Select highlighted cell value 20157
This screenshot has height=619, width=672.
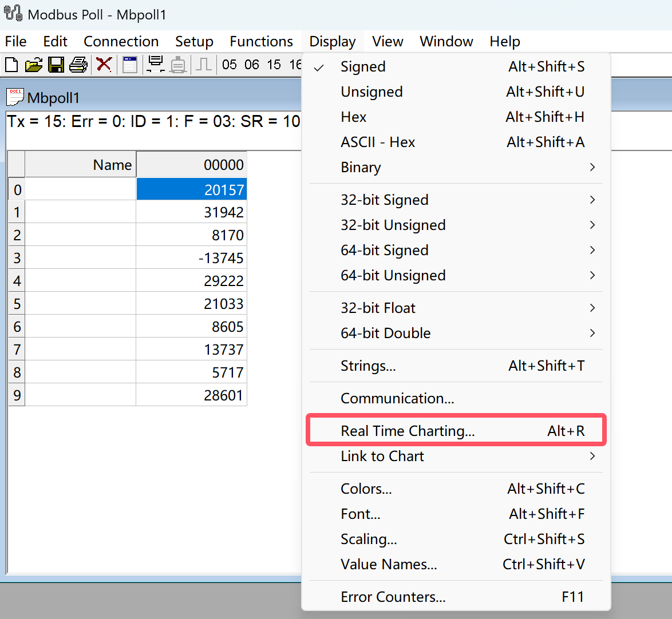(192, 189)
